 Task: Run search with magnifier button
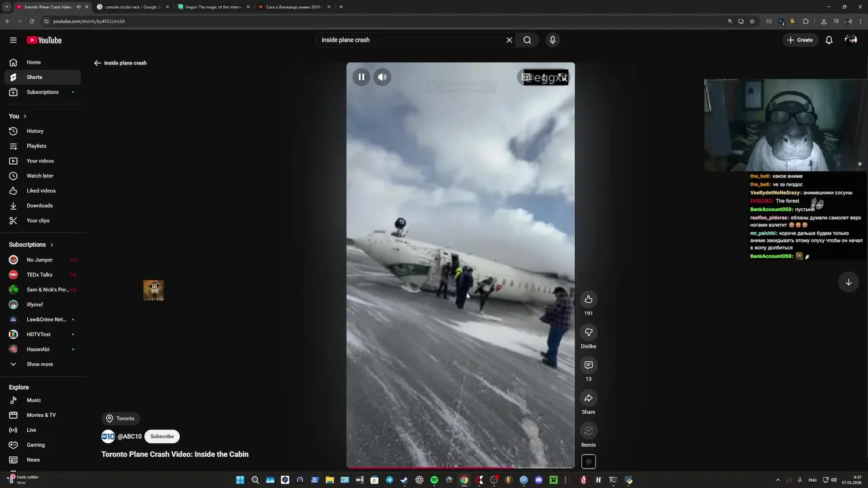[527, 40]
